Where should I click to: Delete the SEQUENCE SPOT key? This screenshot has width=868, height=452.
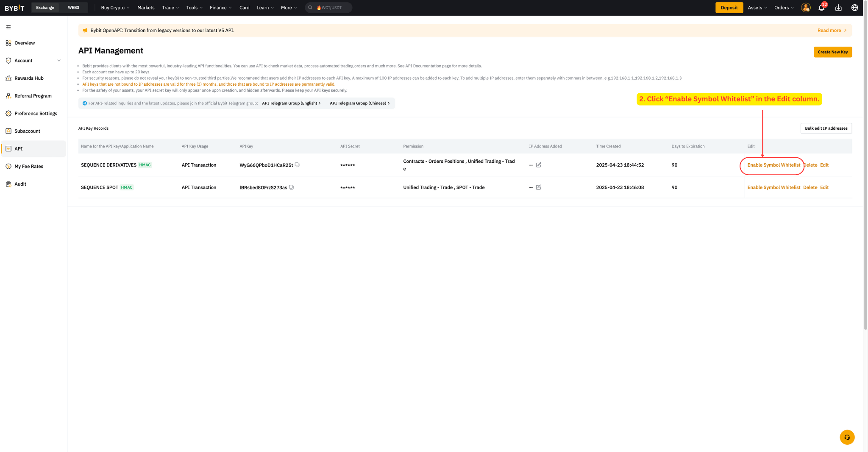(x=810, y=187)
